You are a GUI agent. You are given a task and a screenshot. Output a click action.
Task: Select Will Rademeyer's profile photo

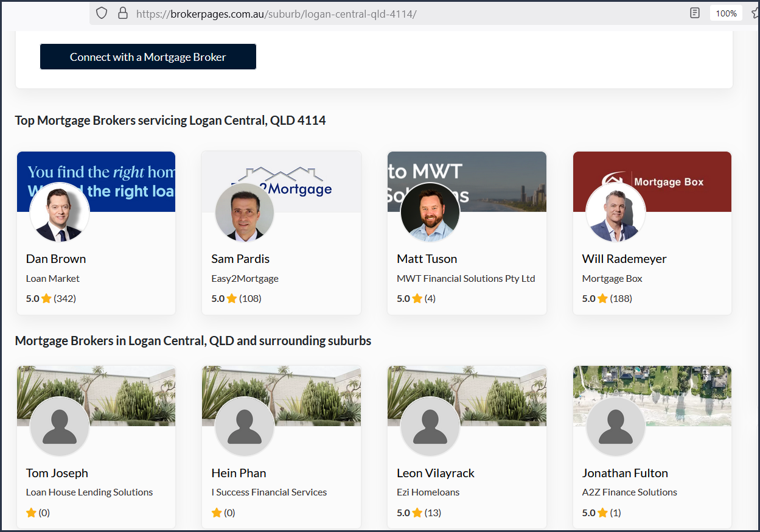click(615, 213)
